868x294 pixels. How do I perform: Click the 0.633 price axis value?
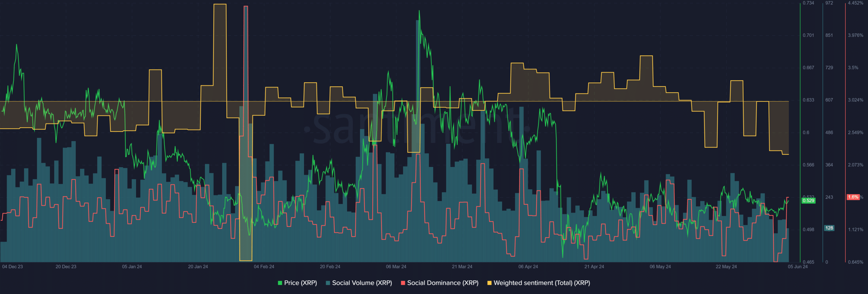[808, 100]
